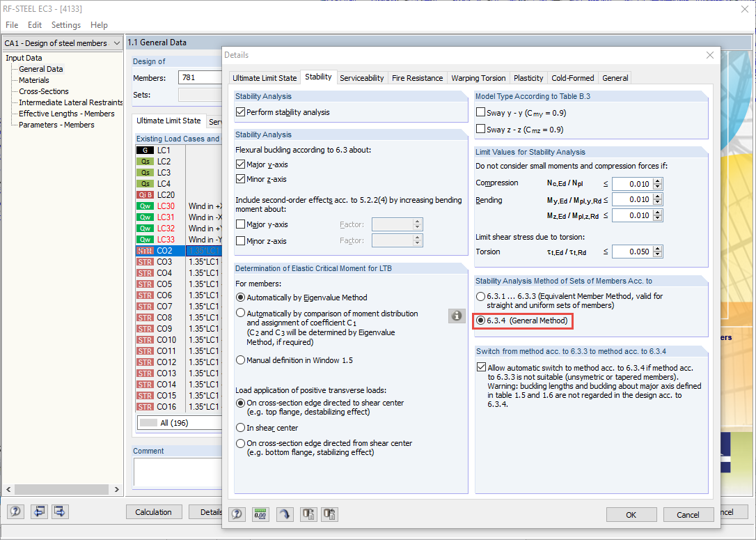Select Materials in Input Data tree
756x540 pixels.
[x=33, y=80]
